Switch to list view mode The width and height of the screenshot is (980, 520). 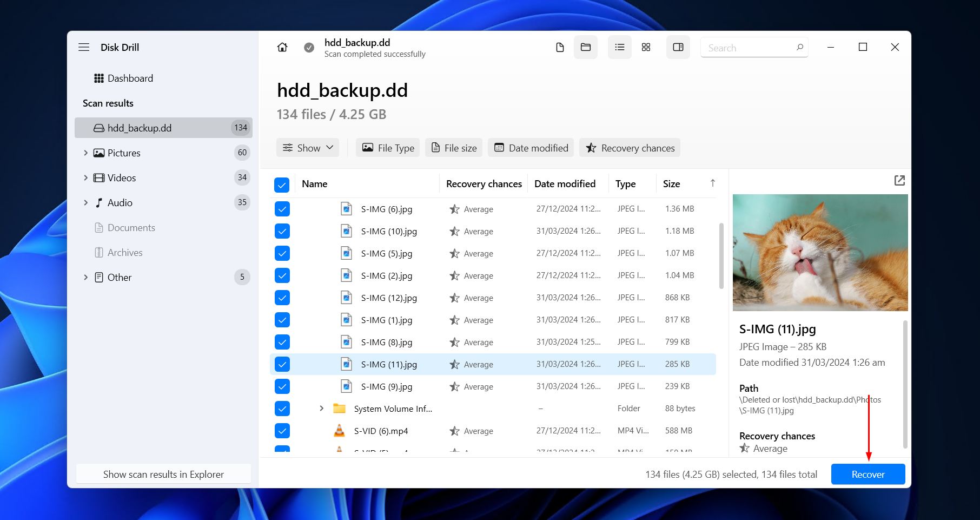click(x=619, y=47)
